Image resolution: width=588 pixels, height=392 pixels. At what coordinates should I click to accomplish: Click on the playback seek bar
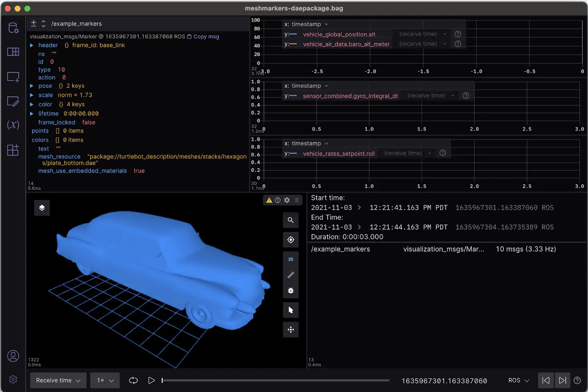(x=275, y=380)
